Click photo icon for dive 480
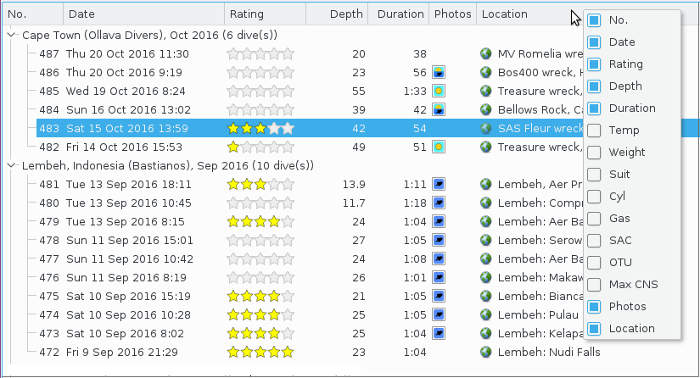700x378 pixels. [x=438, y=203]
